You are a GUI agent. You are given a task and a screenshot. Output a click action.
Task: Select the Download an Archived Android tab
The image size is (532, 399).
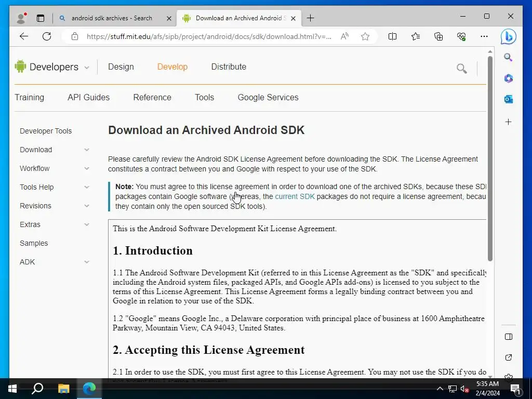pyautogui.click(x=239, y=18)
